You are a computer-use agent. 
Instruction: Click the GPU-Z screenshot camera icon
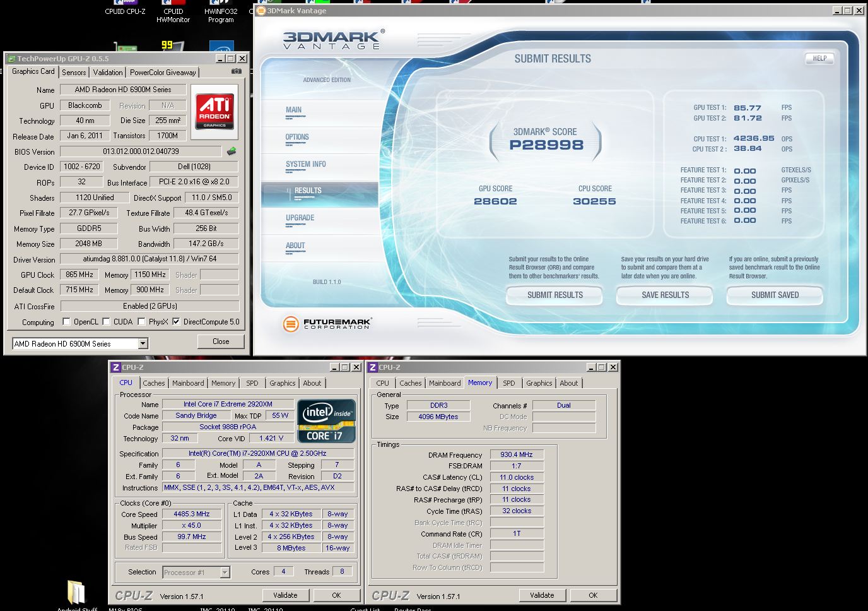pos(237,71)
